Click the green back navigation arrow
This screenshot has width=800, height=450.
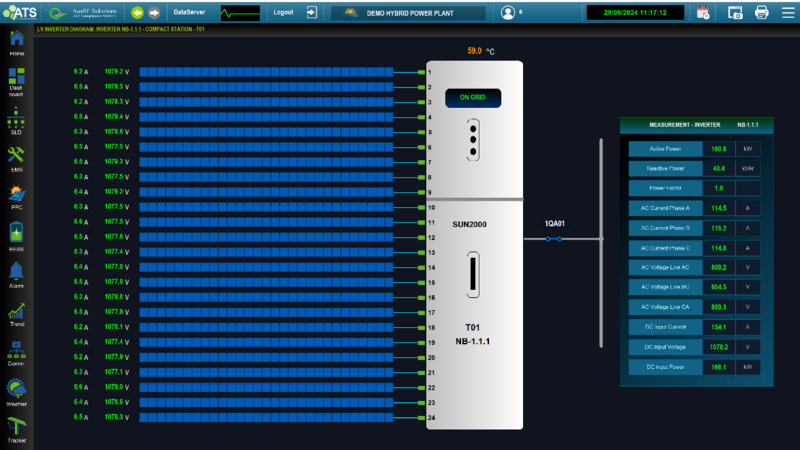pos(137,12)
